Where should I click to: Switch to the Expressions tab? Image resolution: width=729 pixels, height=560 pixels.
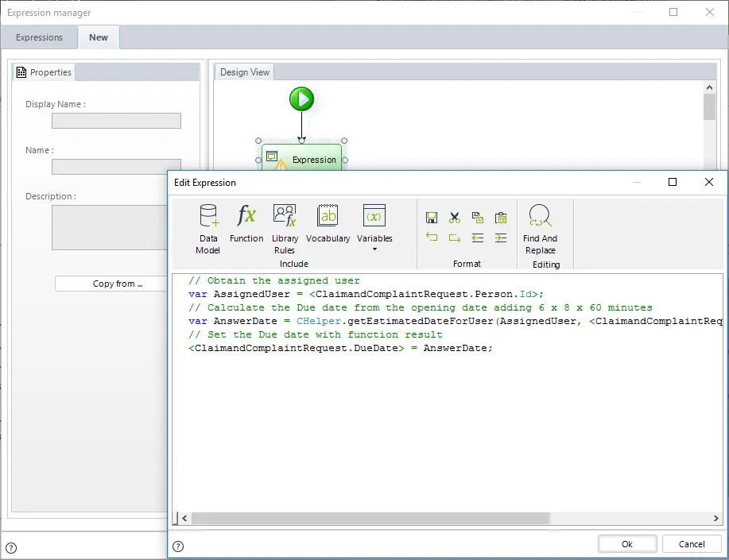(x=39, y=37)
